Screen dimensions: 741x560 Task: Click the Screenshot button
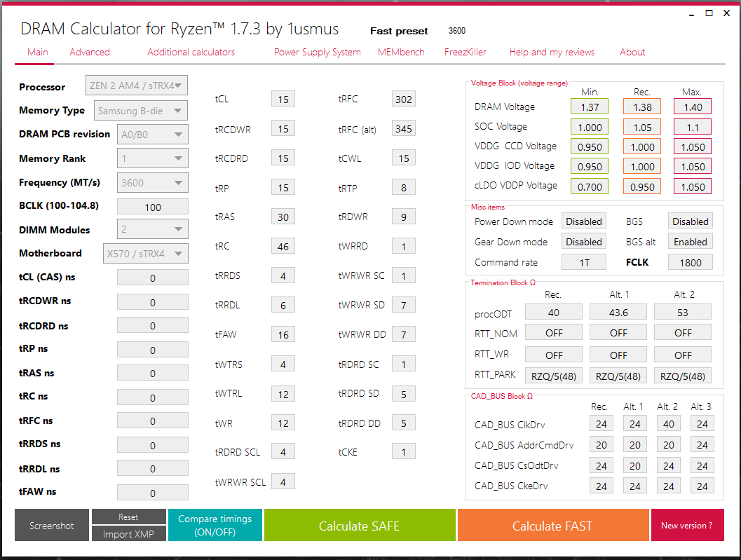tap(51, 525)
